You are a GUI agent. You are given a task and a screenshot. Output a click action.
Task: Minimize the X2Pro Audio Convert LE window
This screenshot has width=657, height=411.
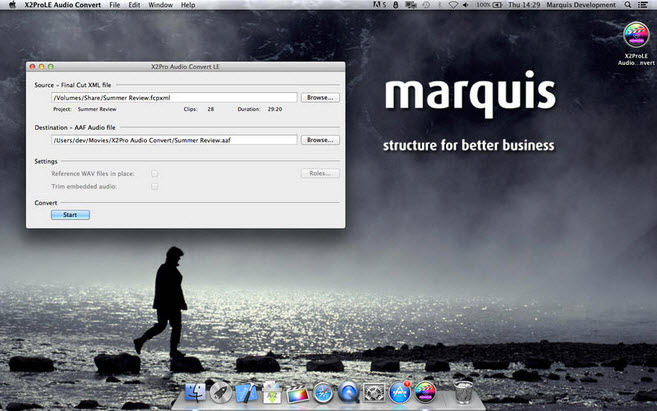(41, 67)
